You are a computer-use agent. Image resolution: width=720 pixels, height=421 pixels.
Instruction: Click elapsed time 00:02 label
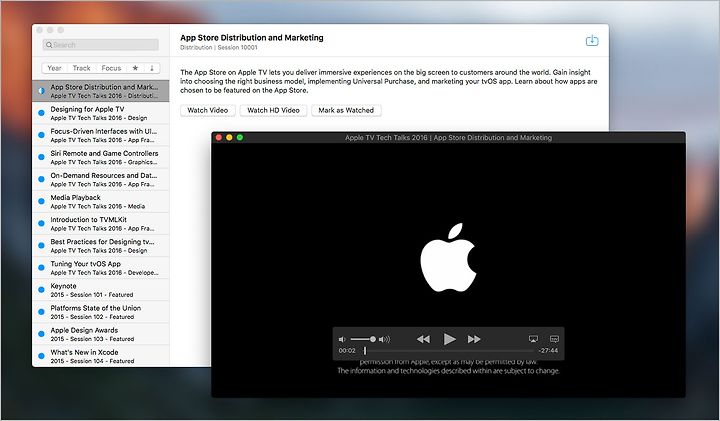347,351
